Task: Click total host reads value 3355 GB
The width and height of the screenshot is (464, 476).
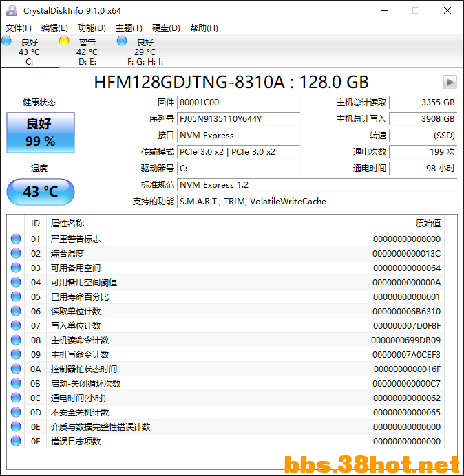Action: (x=423, y=102)
